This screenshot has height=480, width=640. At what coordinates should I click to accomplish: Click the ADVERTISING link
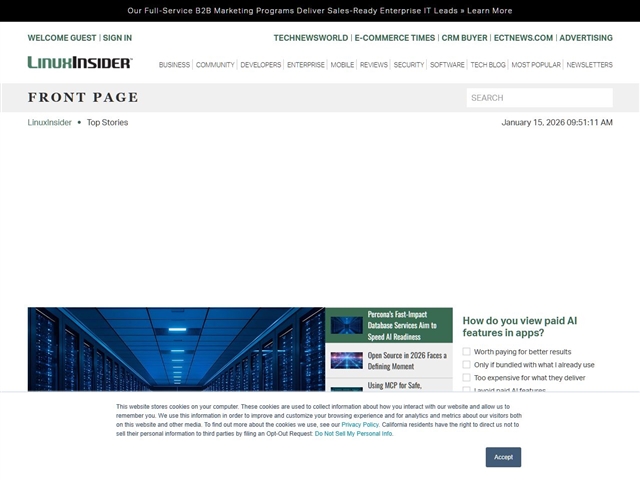pyautogui.click(x=586, y=38)
